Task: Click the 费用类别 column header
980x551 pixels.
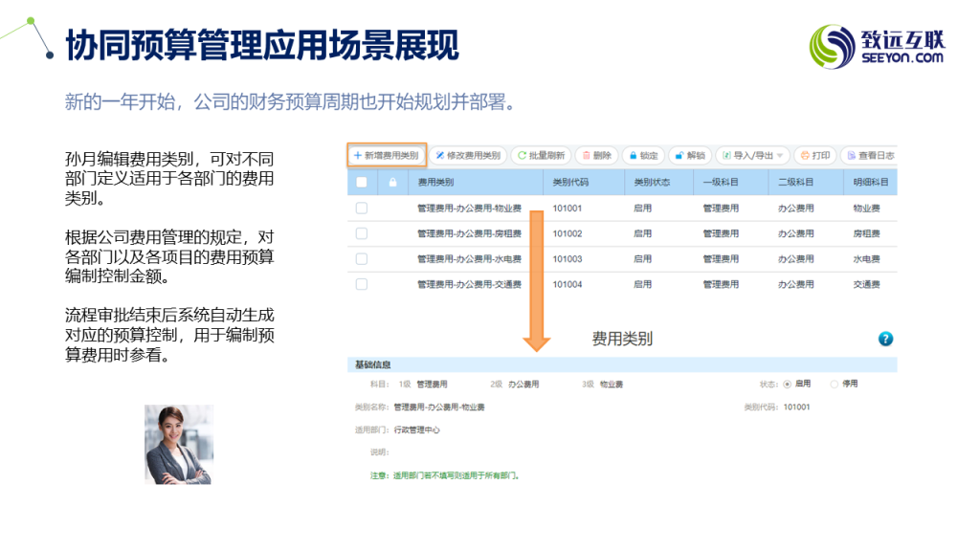Action: tap(436, 182)
